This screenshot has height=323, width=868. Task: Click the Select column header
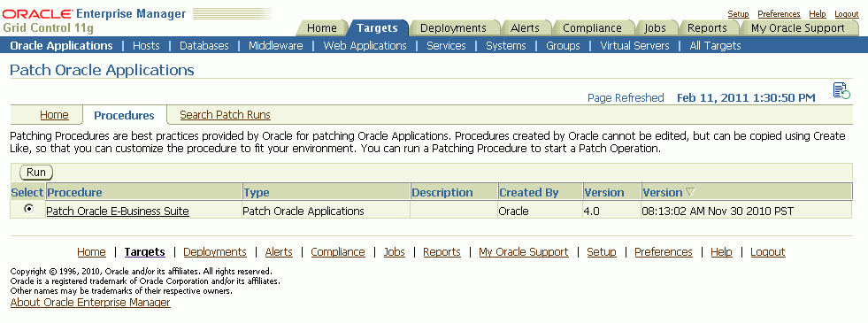[x=27, y=192]
